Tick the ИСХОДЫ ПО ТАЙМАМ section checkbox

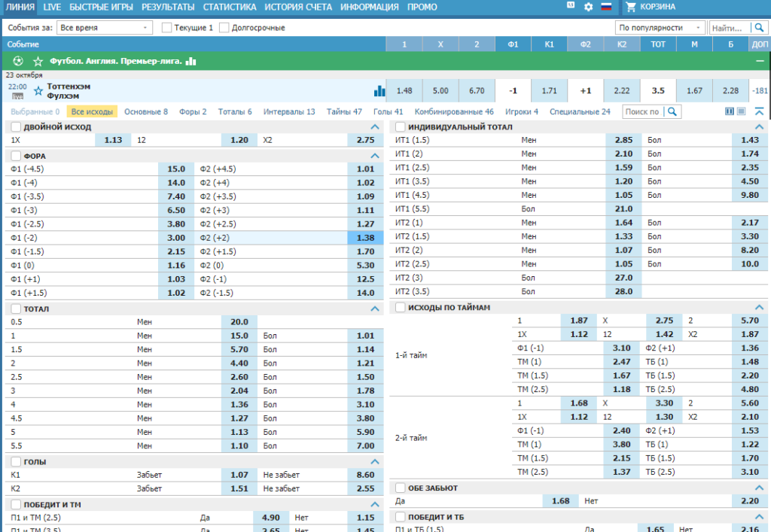401,307
